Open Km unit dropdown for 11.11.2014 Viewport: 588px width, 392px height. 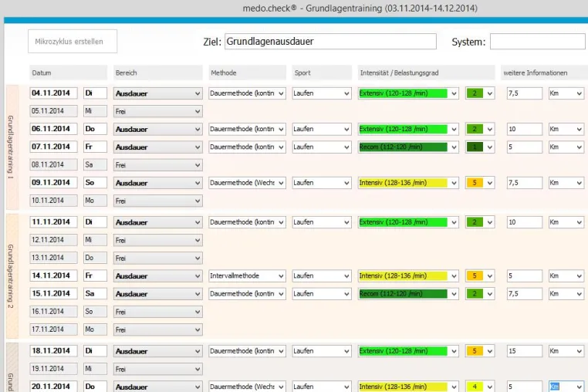pos(566,222)
